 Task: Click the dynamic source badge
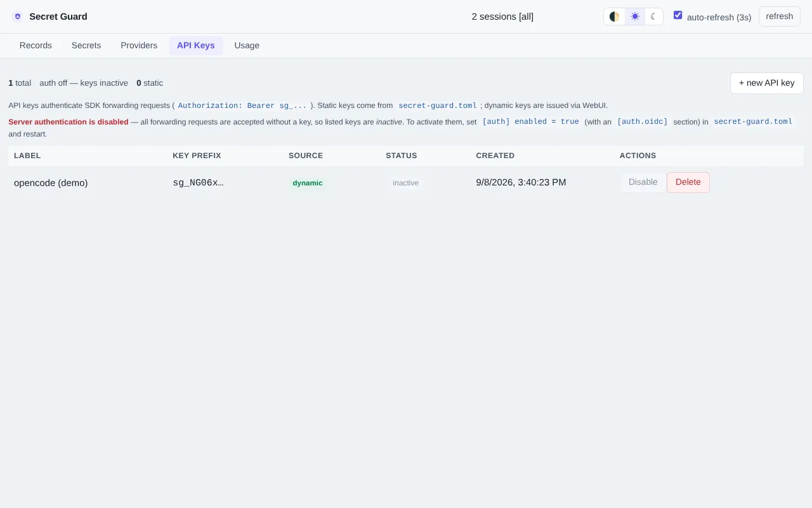tap(308, 183)
